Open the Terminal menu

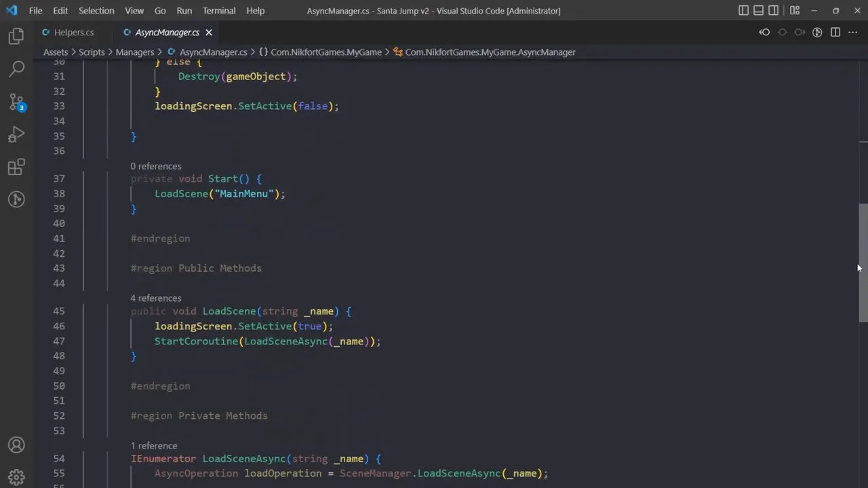(x=219, y=11)
